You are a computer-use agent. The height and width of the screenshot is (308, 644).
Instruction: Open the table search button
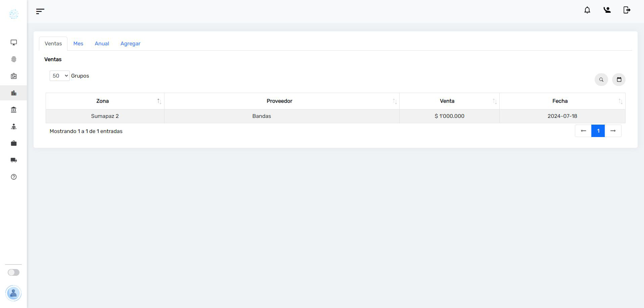(x=601, y=80)
